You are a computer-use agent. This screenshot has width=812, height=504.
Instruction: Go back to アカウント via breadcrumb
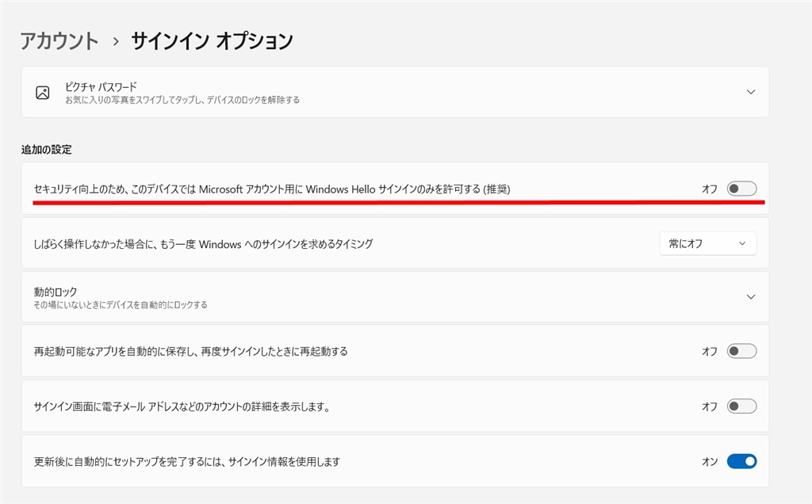(59, 40)
